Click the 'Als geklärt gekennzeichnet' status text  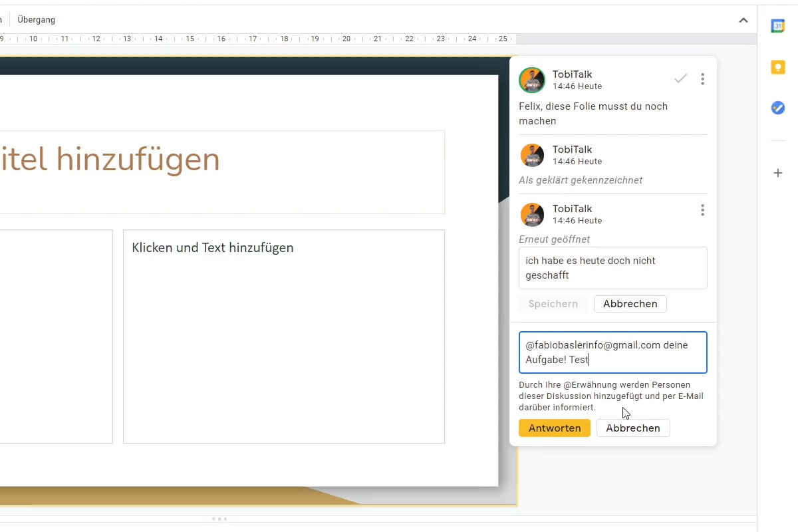tap(581, 180)
